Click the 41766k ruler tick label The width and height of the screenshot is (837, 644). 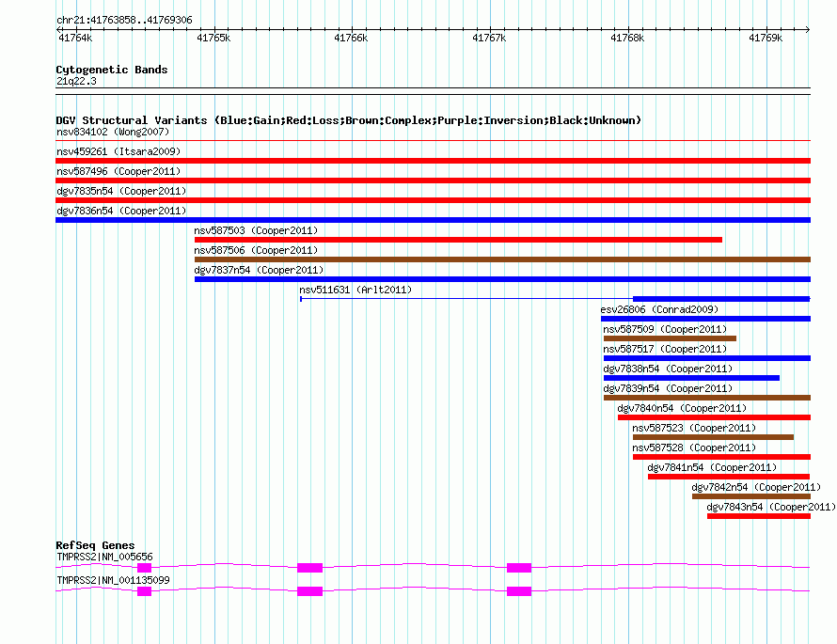tap(351, 38)
